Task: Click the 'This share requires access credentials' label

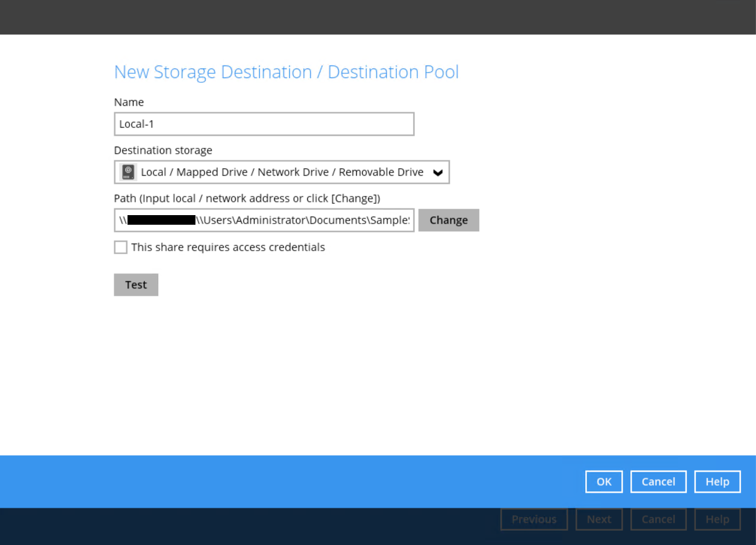Action: pyautogui.click(x=228, y=248)
